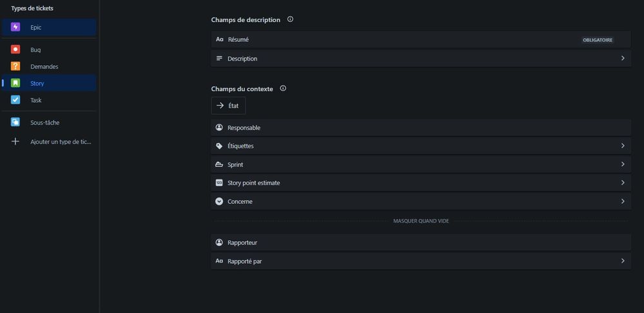Click the Concerne label
The height and width of the screenshot is (313, 644).
coord(240,201)
